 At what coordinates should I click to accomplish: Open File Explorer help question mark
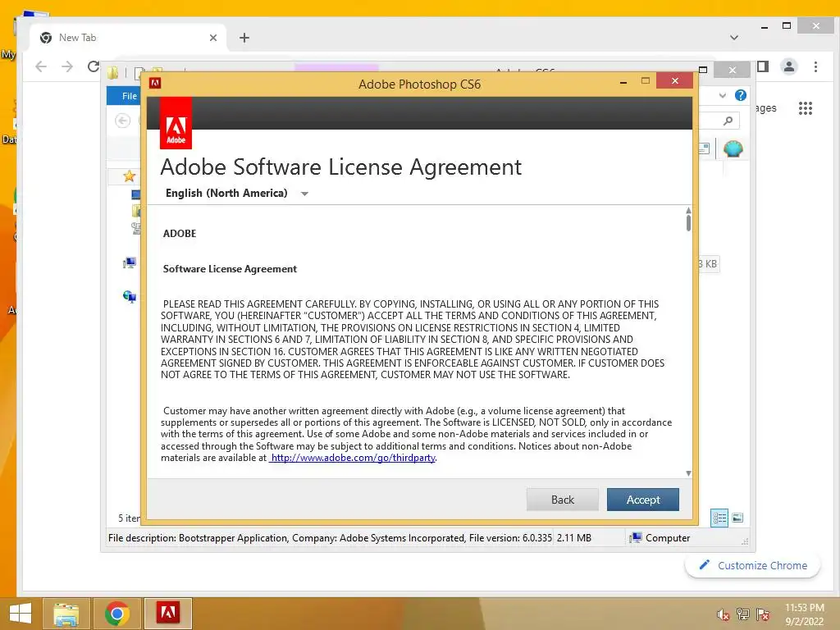click(x=741, y=95)
